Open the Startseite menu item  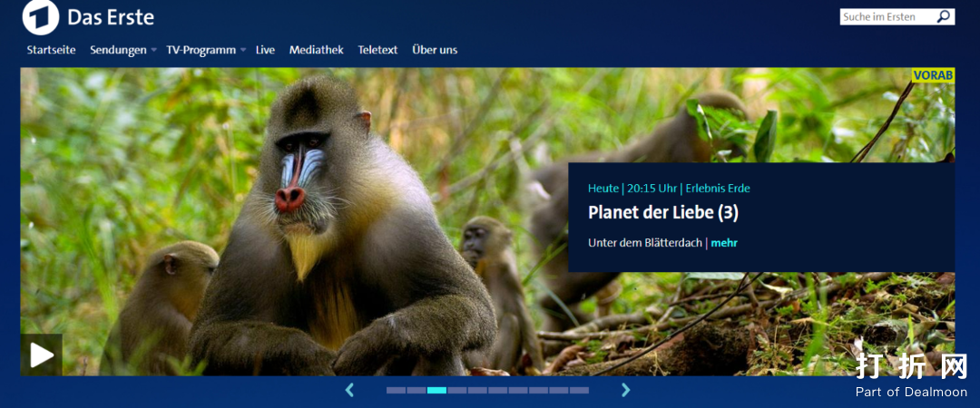tap(51, 50)
